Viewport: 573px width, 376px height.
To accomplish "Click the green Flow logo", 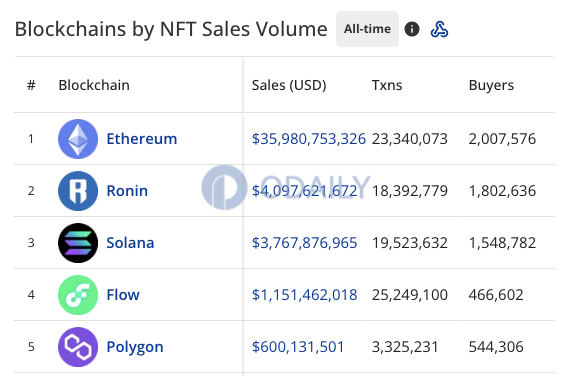I will [78, 295].
